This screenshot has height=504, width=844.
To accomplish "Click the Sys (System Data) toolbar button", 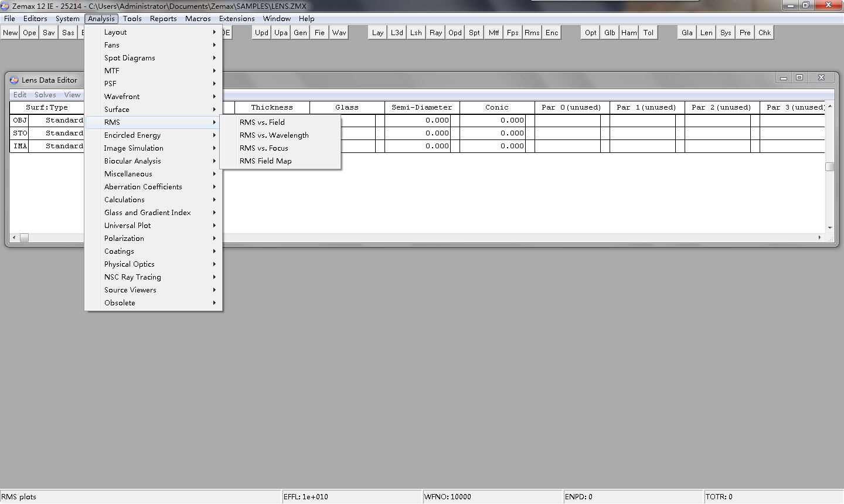I will tap(726, 33).
